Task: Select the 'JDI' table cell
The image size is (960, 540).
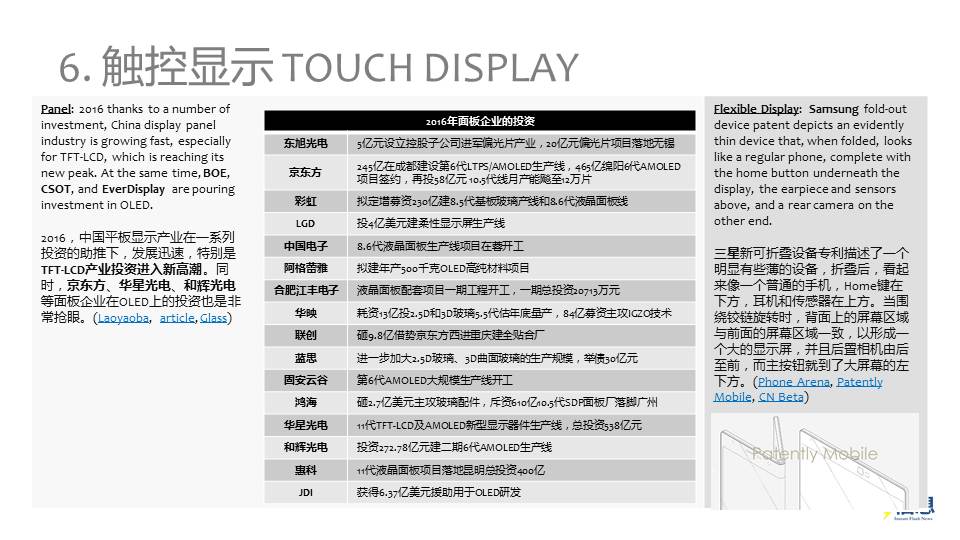Action: (306, 492)
